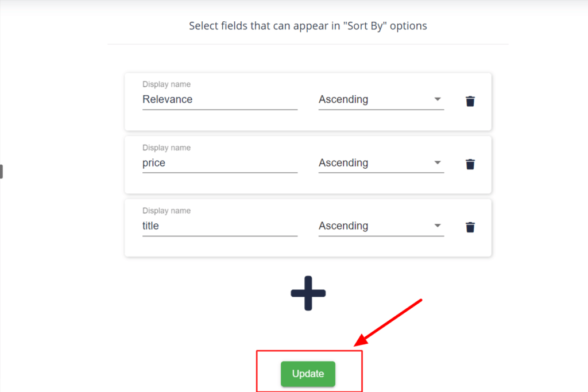Remove the price sort option using its trash icon

[x=470, y=164]
